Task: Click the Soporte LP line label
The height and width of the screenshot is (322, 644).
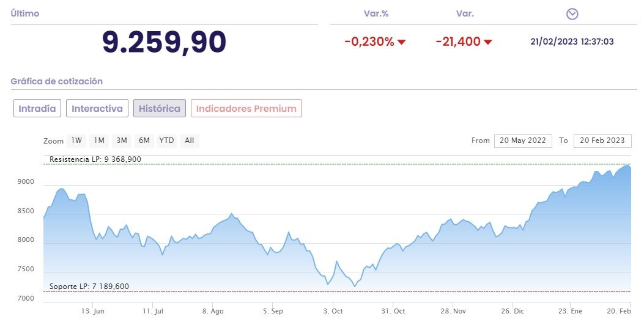Action: coord(89,286)
